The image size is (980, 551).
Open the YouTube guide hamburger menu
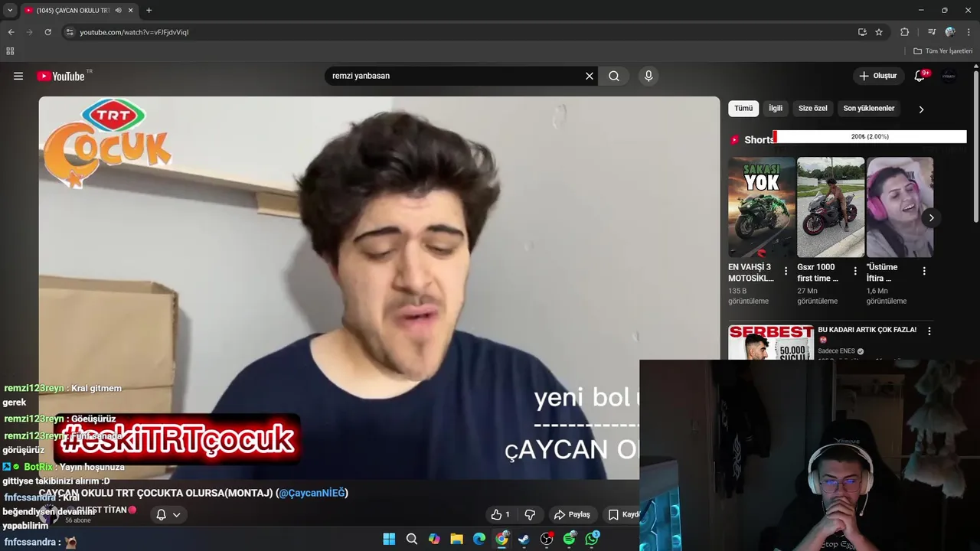(18, 76)
